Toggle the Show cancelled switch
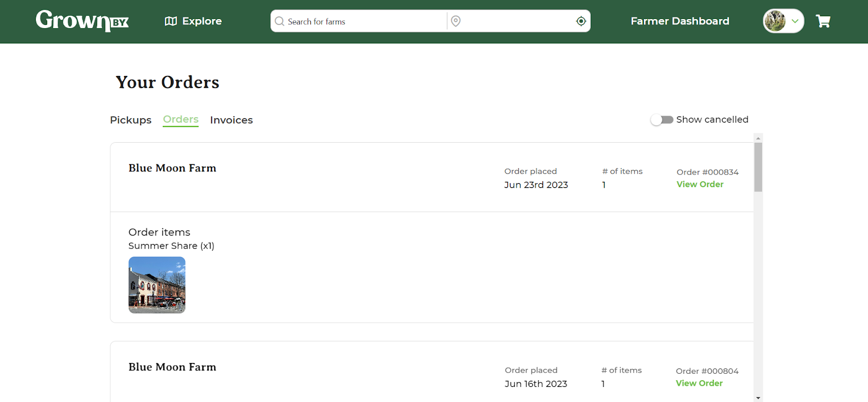Screen dimensions: 868x402 [x=662, y=120]
